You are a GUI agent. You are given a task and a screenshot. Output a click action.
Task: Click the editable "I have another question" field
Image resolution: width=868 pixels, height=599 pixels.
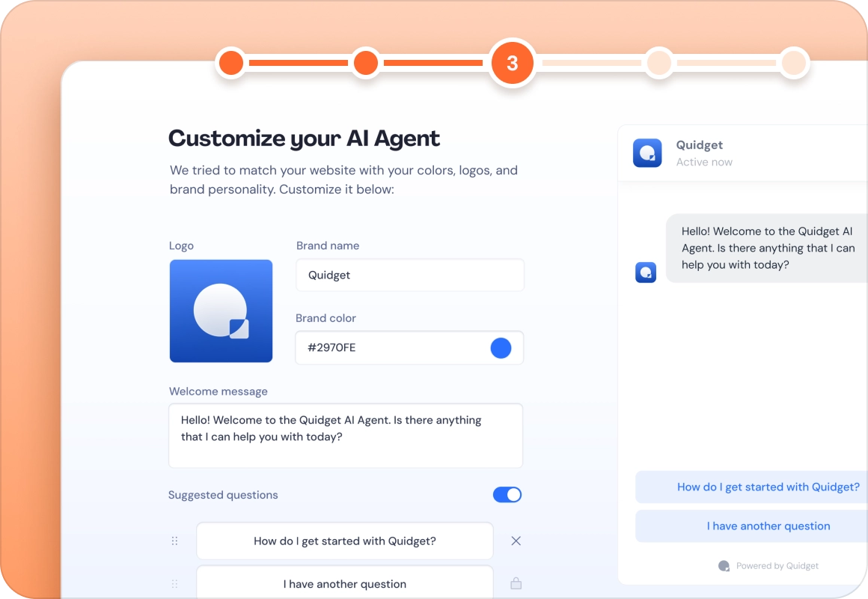[345, 583]
